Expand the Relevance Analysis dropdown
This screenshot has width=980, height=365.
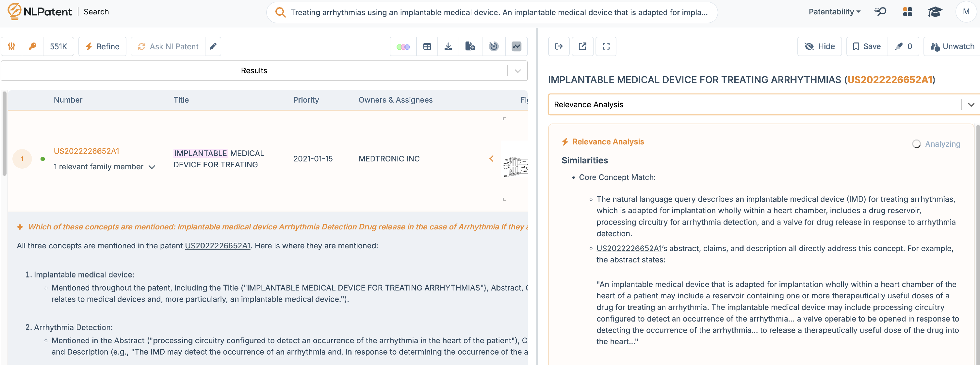click(971, 105)
